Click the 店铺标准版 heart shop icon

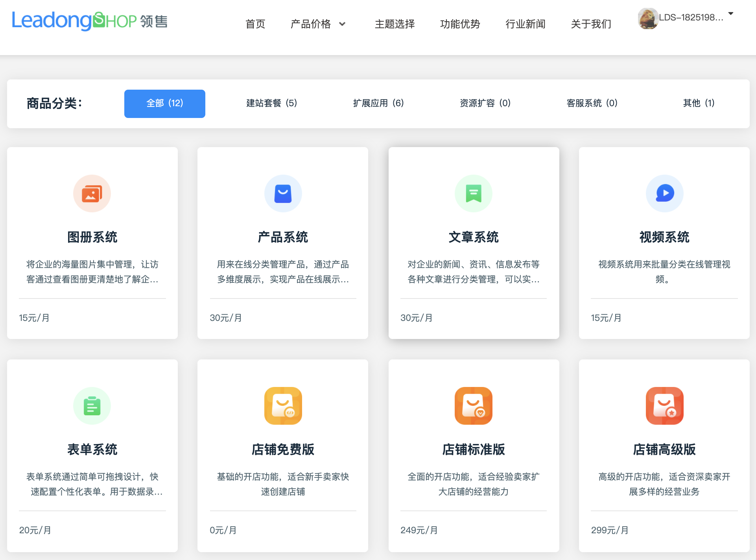click(474, 405)
